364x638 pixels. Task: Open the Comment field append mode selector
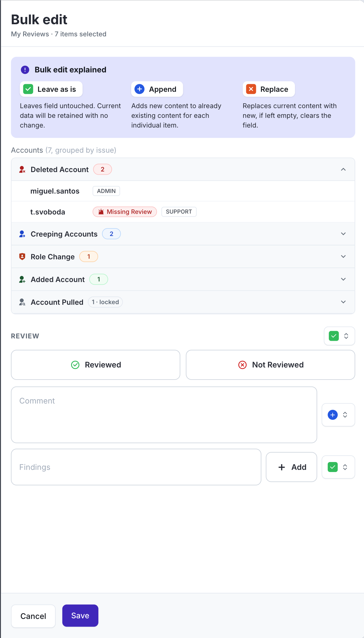tap(338, 415)
